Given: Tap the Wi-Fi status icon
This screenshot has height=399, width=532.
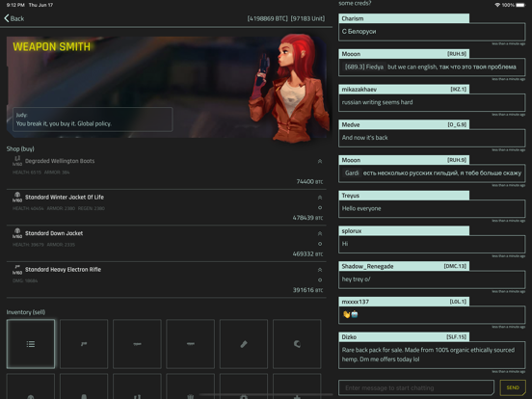Looking at the screenshot, I should click(497, 5).
